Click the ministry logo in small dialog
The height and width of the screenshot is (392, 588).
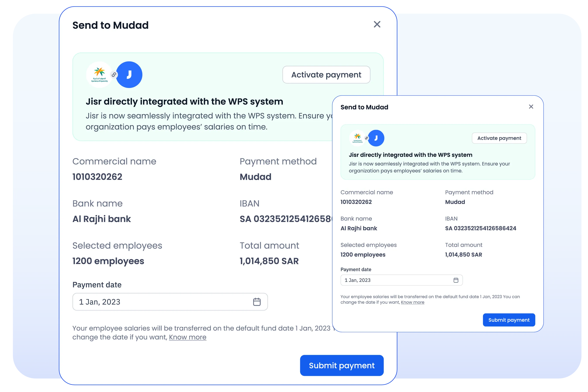tap(357, 138)
